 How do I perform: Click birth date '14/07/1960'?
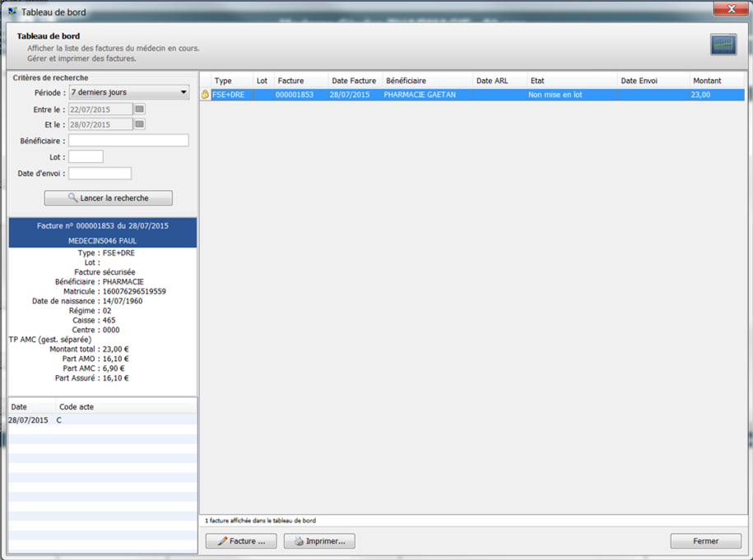[123, 301]
